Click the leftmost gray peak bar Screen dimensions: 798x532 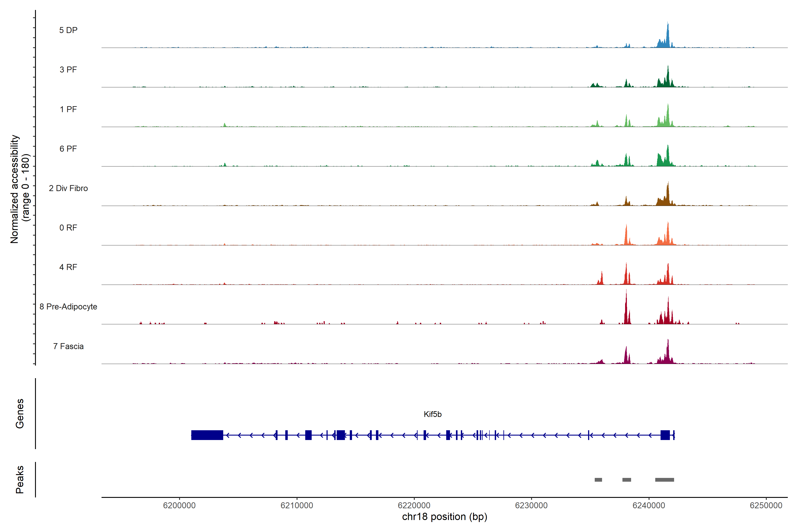pyautogui.click(x=598, y=480)
